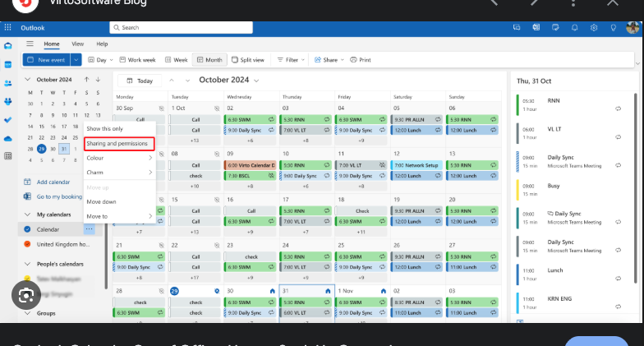Toggle United Kingdom holidays calendar checkbox
The width and height of the screenshot is (644, 346).
coord(28,244)
